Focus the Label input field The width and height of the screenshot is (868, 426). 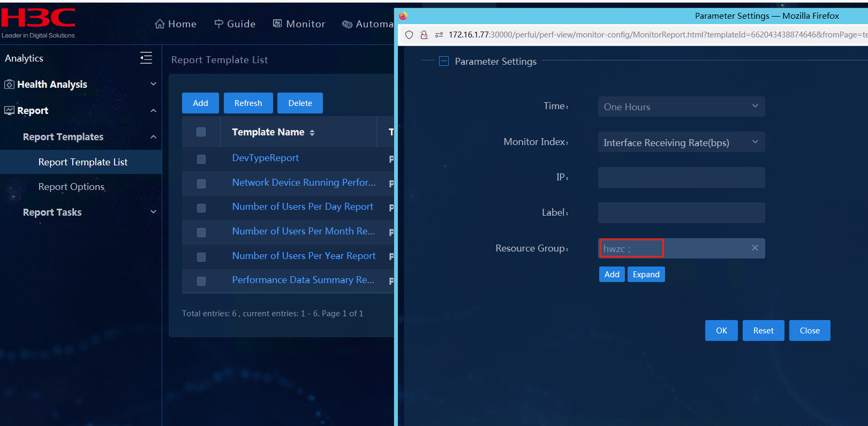tap(681, 212)
